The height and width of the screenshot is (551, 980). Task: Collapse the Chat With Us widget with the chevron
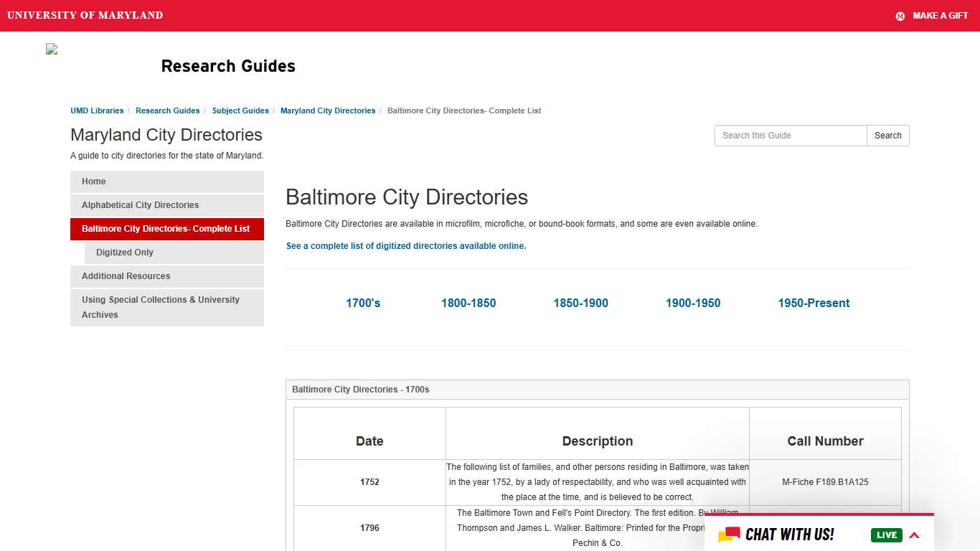[x=914, y=534]
